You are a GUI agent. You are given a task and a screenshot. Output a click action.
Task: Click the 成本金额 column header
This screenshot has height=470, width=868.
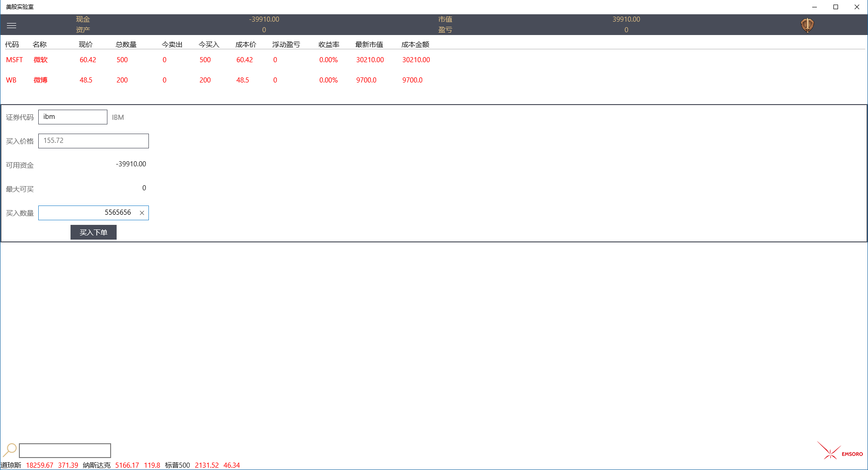pos(415,45)
